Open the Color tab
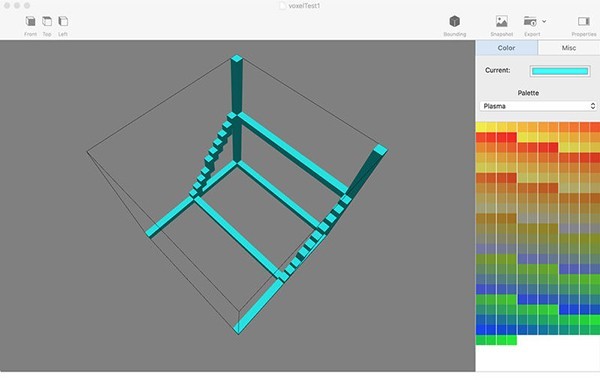The image size is (600, 380). tap(506, 48)
